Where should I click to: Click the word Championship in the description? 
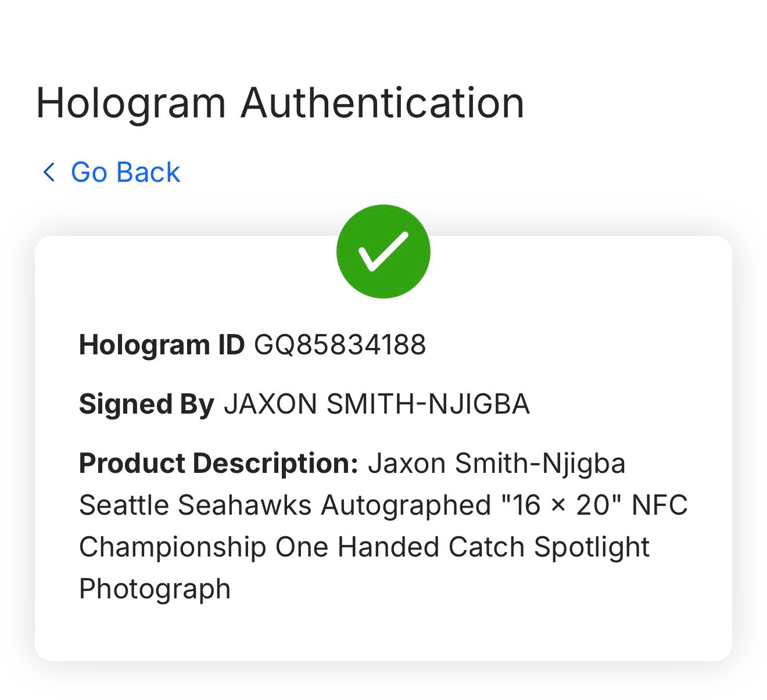click(173, 547)
